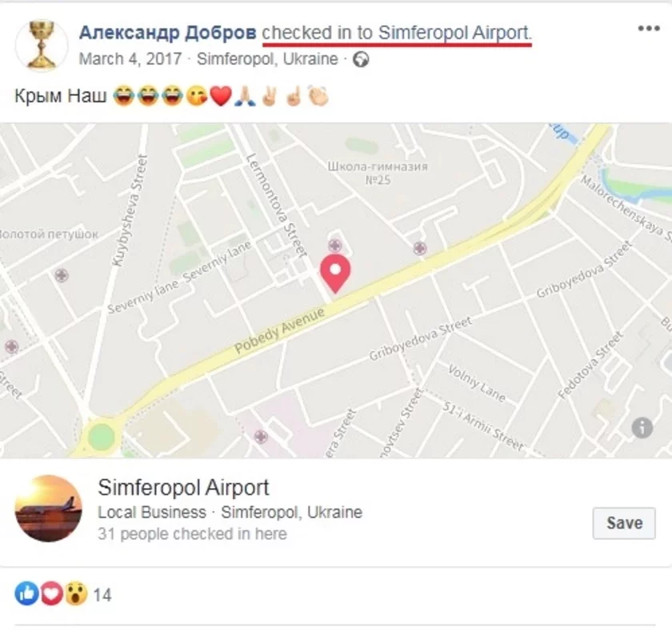
Task: Click the medical marker near Pobedy Avenue
Action: point(419,249)
